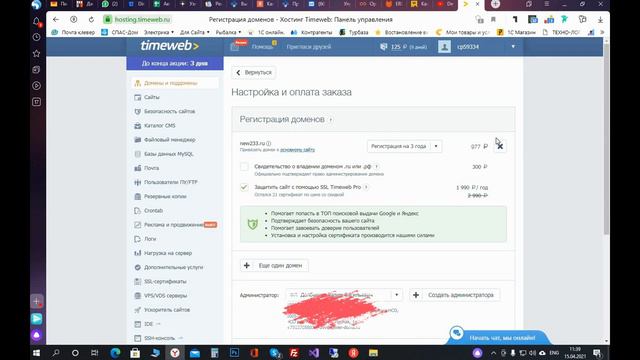Click the browser reload button

tap(91, 19)
